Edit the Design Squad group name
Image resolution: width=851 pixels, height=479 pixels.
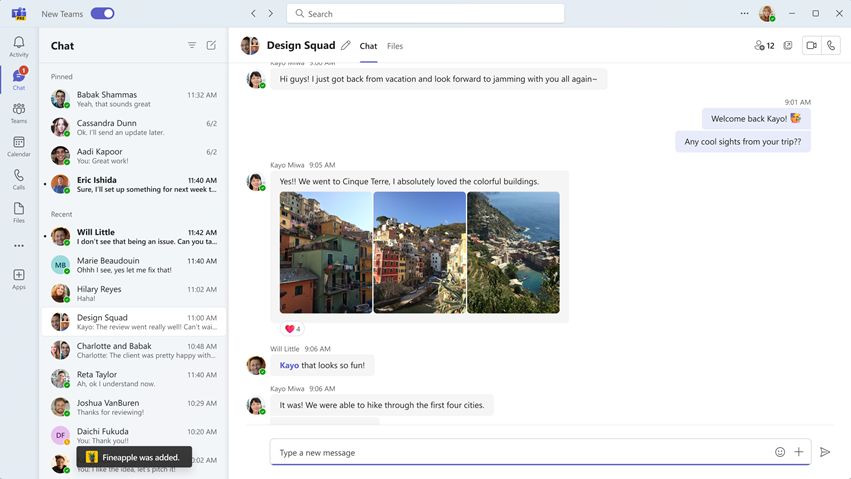346,46
